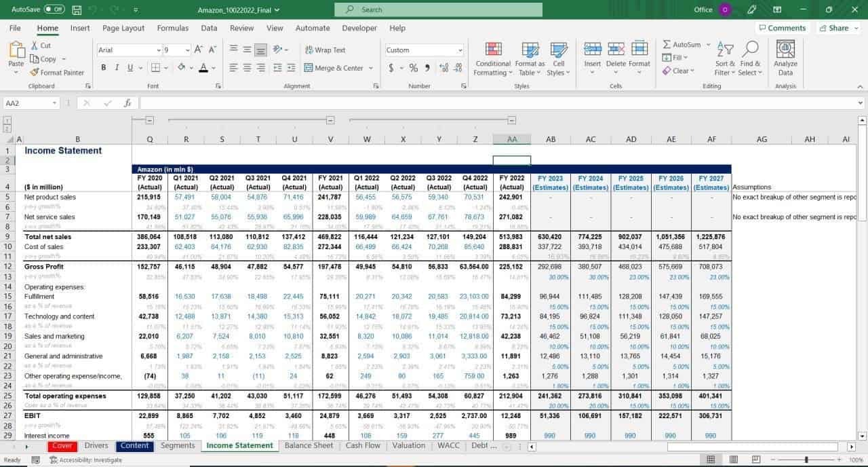Click Accessibility: Investigate in status bar
868x467 pixels.
coord(85,460)
